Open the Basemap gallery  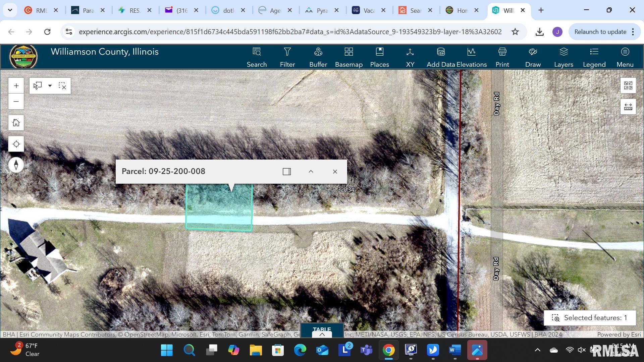click(348, 56)
